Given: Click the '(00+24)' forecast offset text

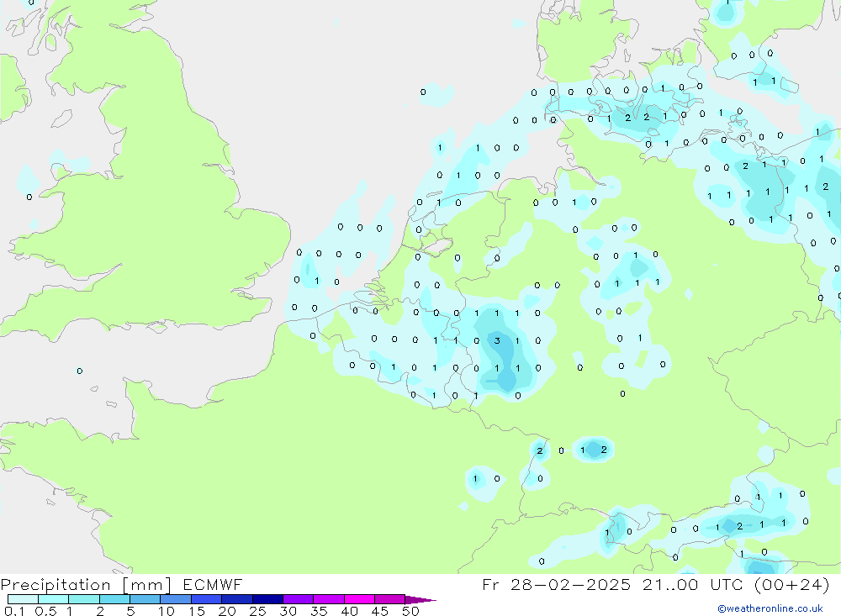Looking at the screenshot, I should (791, 584).
